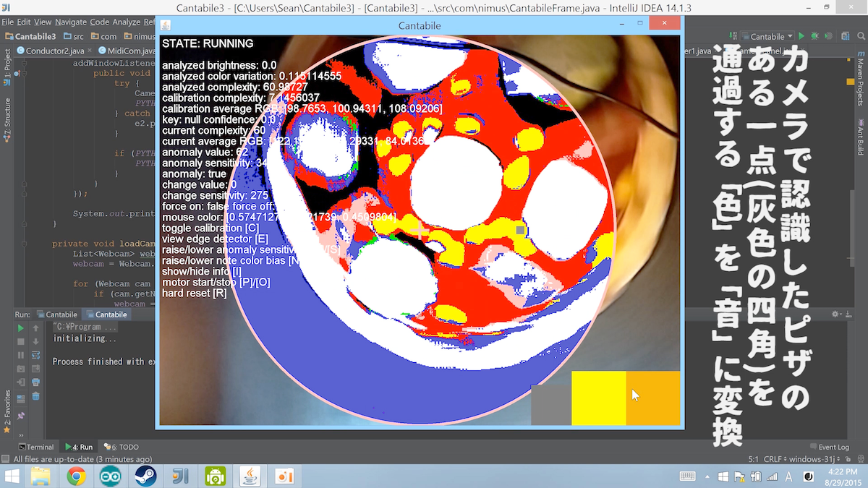Open the Ant Build side panel

coord(861,137)
